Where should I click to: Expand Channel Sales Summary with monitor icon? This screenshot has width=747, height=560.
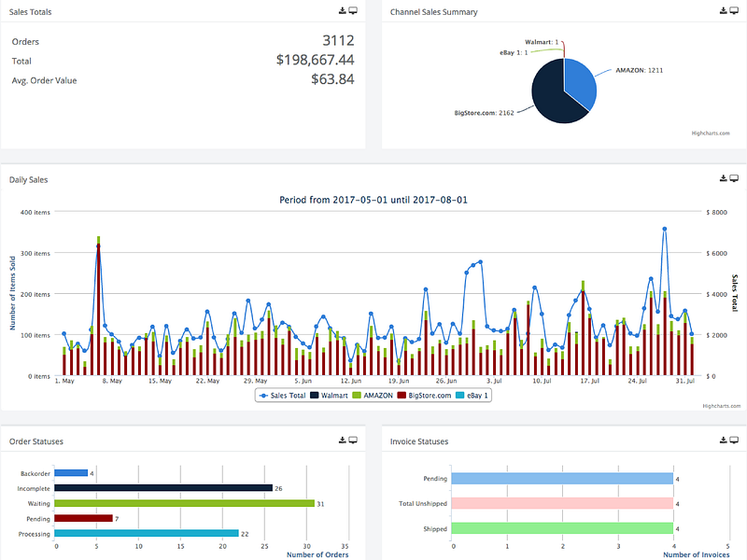pos(734,11)
